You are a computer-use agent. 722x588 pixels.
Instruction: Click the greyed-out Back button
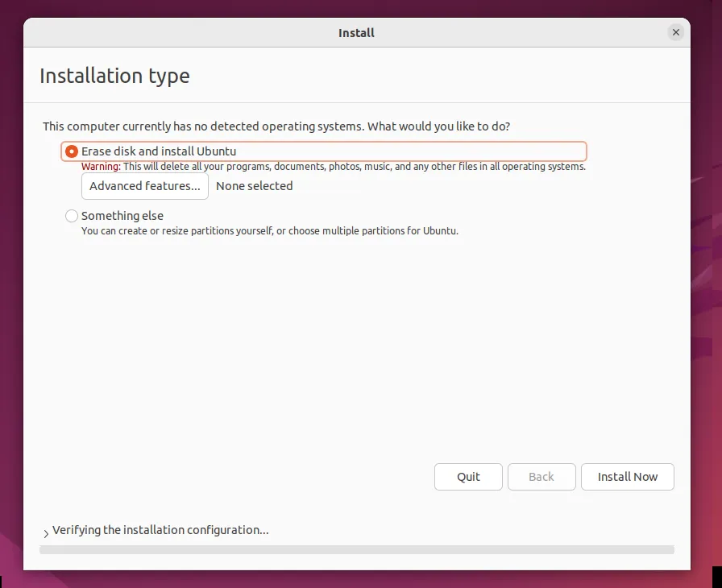click(x=541, y=477)
